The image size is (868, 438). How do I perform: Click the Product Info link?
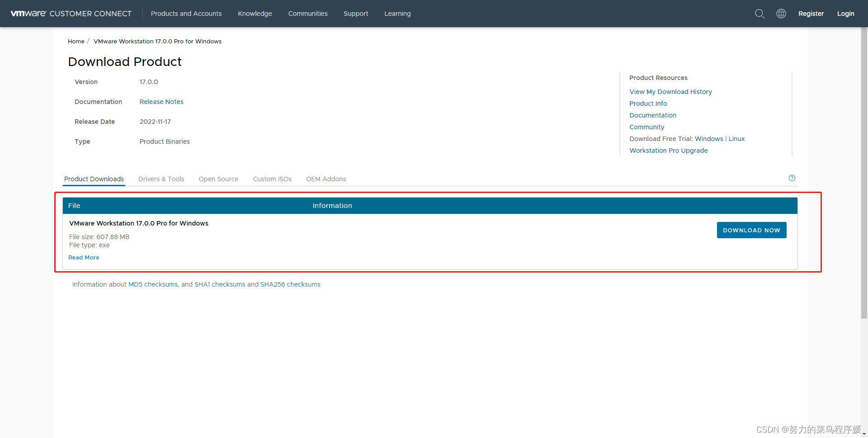pyautogui.click(x=648, y=104)
